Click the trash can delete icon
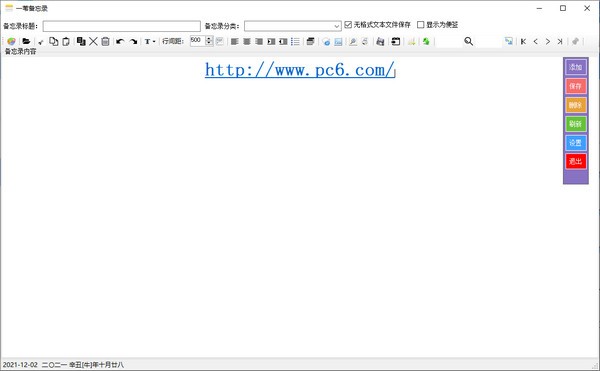The width and height of the screenshot is (600, 371). 106,41
